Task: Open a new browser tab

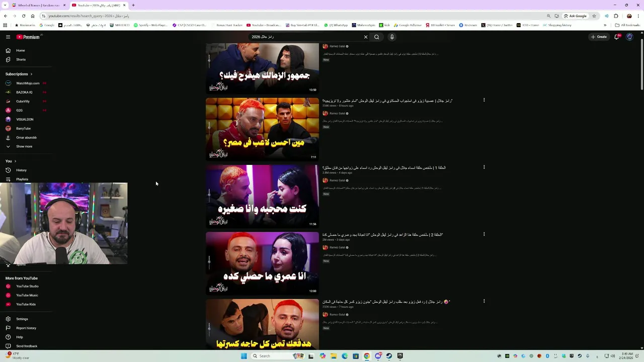Action: pyautogui.click(x=133, y=5)
